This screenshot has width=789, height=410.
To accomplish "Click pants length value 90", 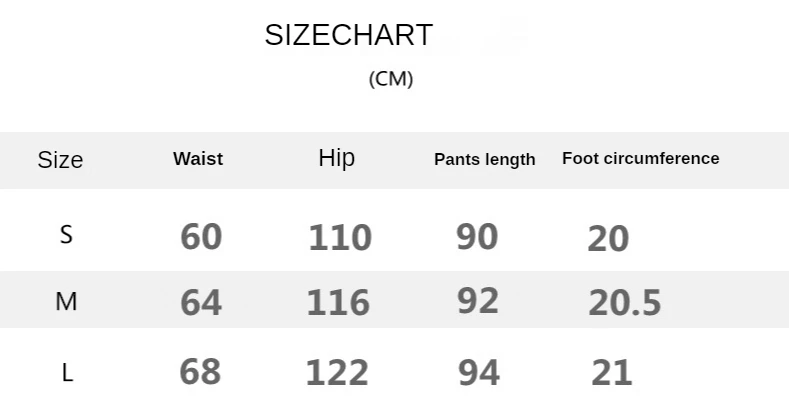I will point(477,236).
